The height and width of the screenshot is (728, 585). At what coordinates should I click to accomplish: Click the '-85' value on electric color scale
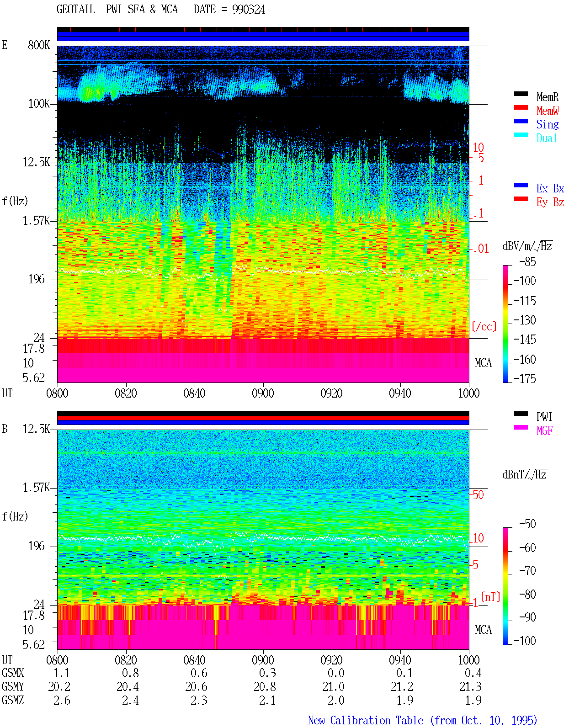coord(527,262)
